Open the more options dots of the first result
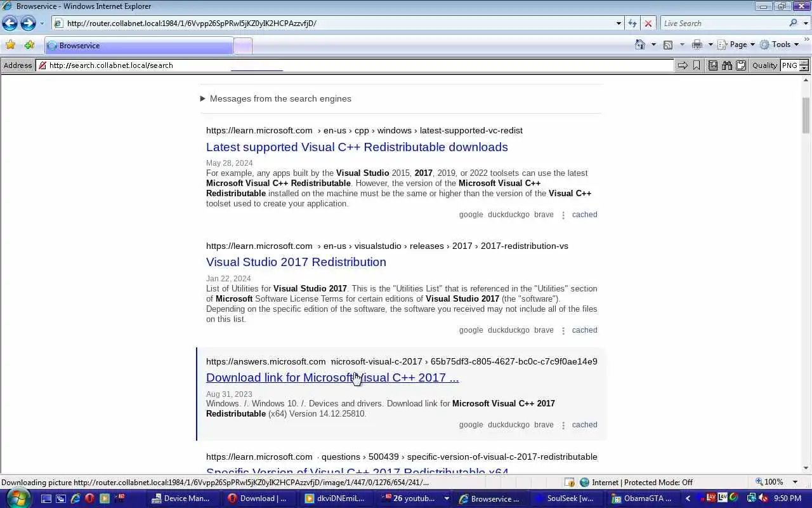 pyautogui.click(x=563, y=215)
